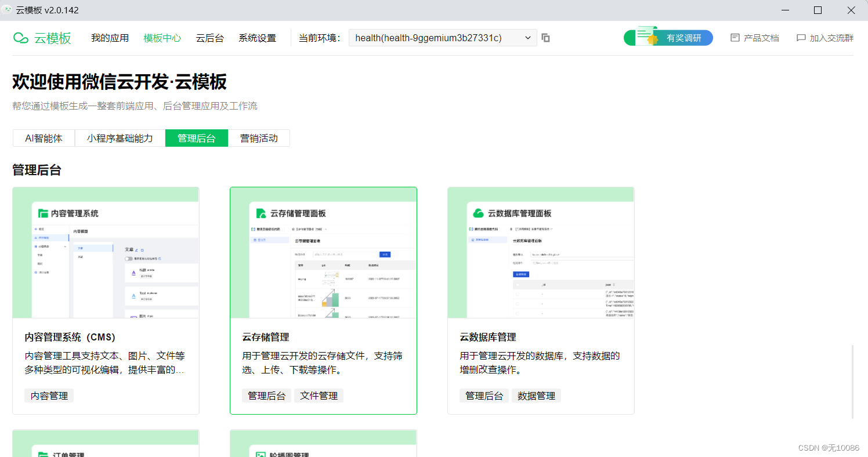
Task: Click the 云数据库管理 description text
Action: click(x=541, y=362)
